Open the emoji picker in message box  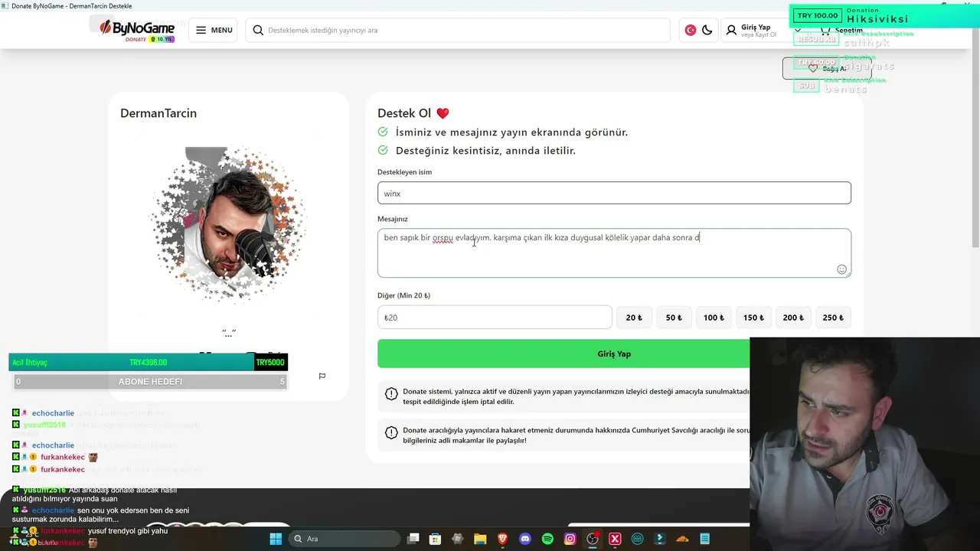pos(841,269)
